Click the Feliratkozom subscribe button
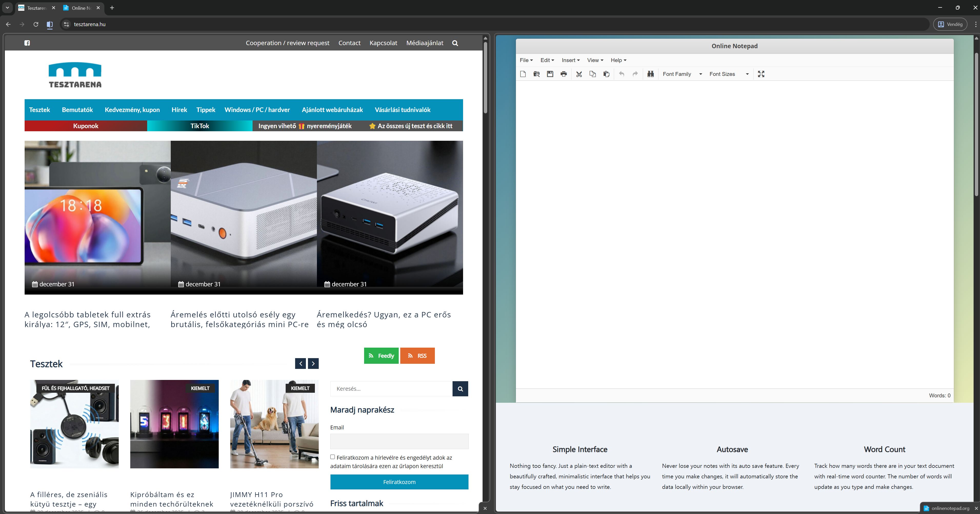This screenshot has width=980, height=514. (399, 482)
